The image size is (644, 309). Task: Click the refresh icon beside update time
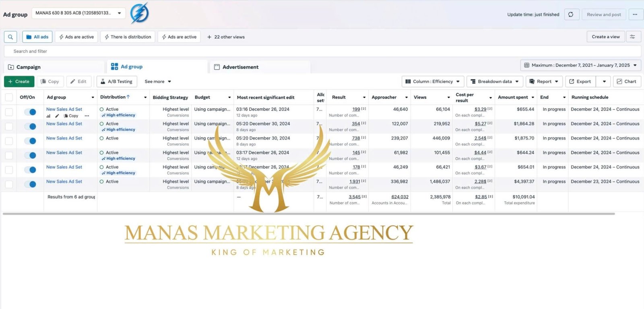click(571, 14)
